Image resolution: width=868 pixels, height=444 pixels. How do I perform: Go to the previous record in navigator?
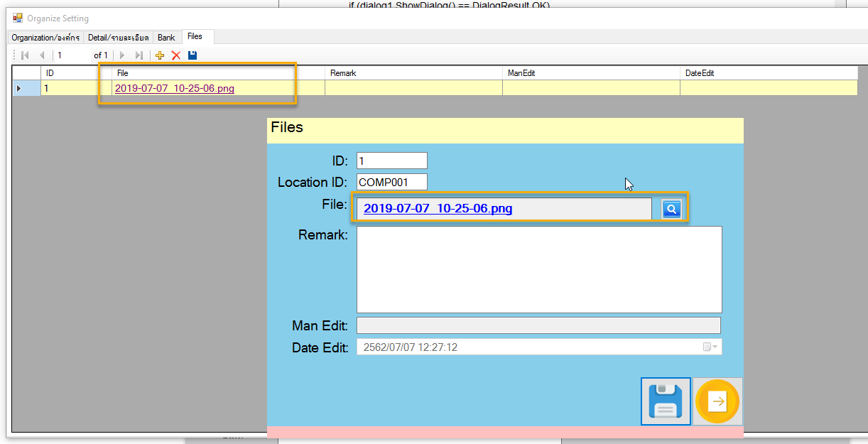click(42, 55)
